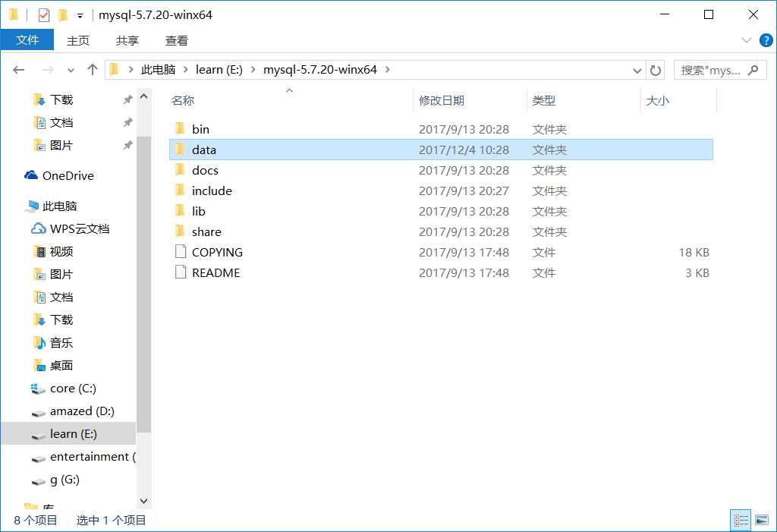Click learn (E:) in the address breadcrumb
Screen dimensions: 777x532
click(x=219, y=69)
